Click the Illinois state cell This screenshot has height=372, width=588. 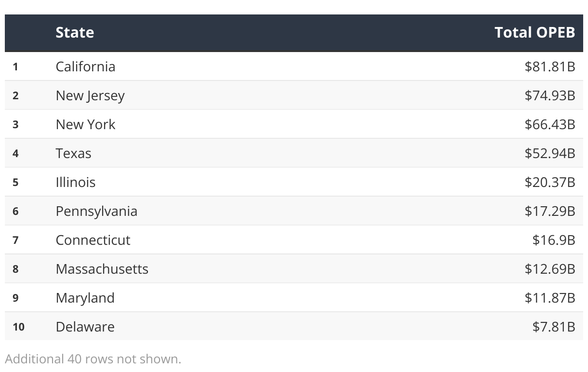[x=75, y=182]
